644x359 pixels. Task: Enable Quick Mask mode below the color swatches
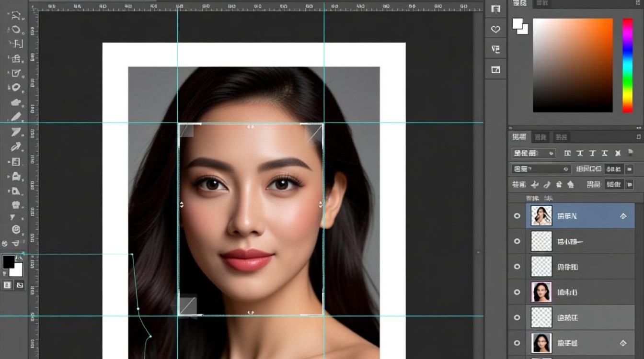coord(7,285)
